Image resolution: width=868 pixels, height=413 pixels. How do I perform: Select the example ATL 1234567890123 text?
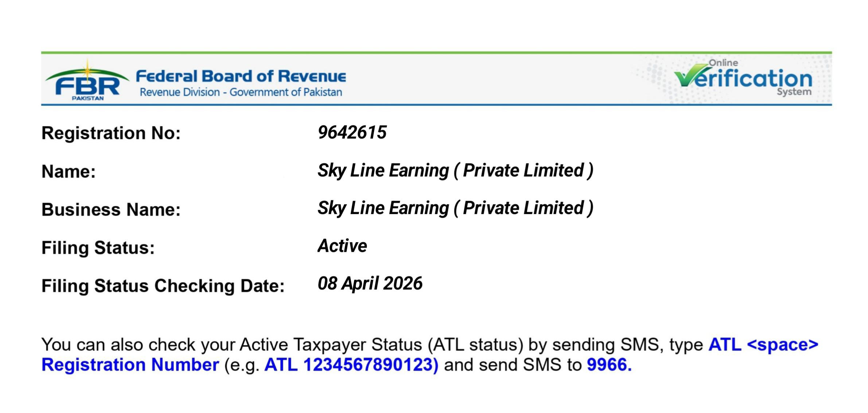click(351, 365)
